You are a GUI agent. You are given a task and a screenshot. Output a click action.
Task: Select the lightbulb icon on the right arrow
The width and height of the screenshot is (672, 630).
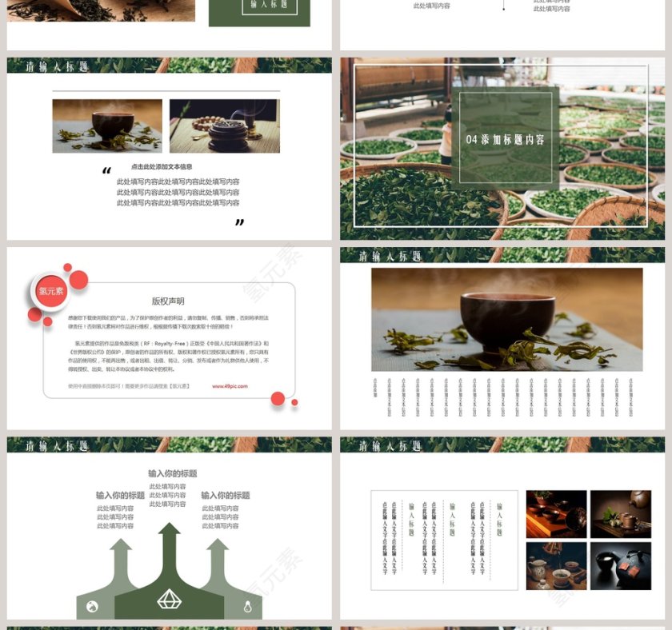click(247, 605)
